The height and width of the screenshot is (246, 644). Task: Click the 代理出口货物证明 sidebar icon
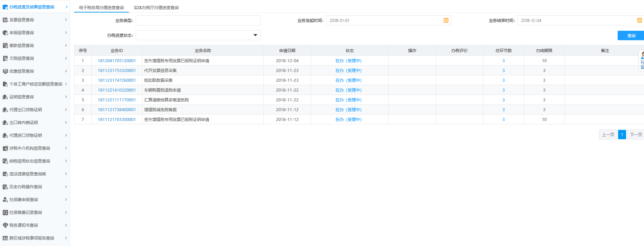coord(5,110)
